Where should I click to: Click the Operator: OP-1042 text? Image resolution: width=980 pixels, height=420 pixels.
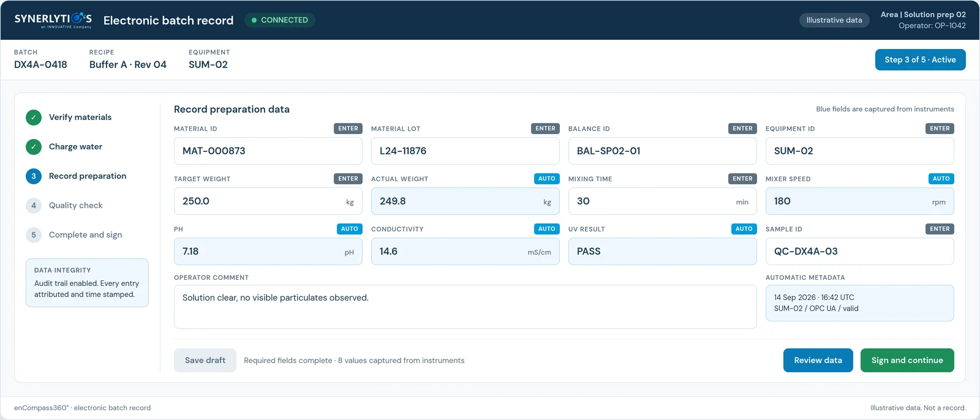[932, 26]
